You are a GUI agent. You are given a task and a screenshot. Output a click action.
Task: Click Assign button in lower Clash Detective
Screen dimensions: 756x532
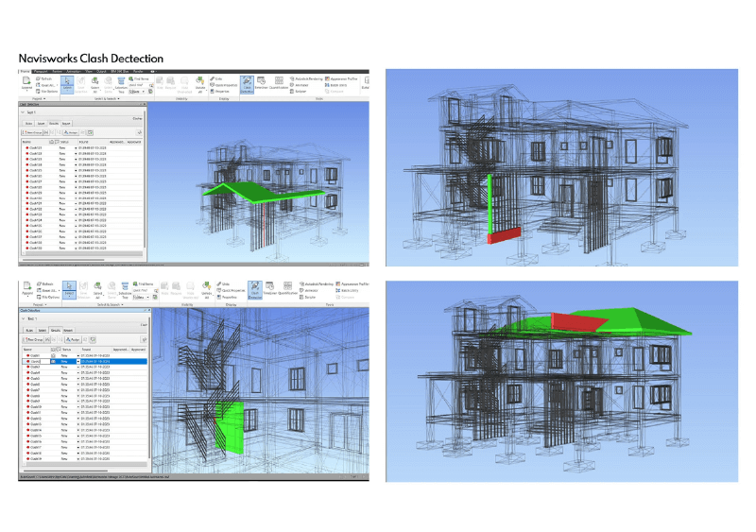[73, 339]
